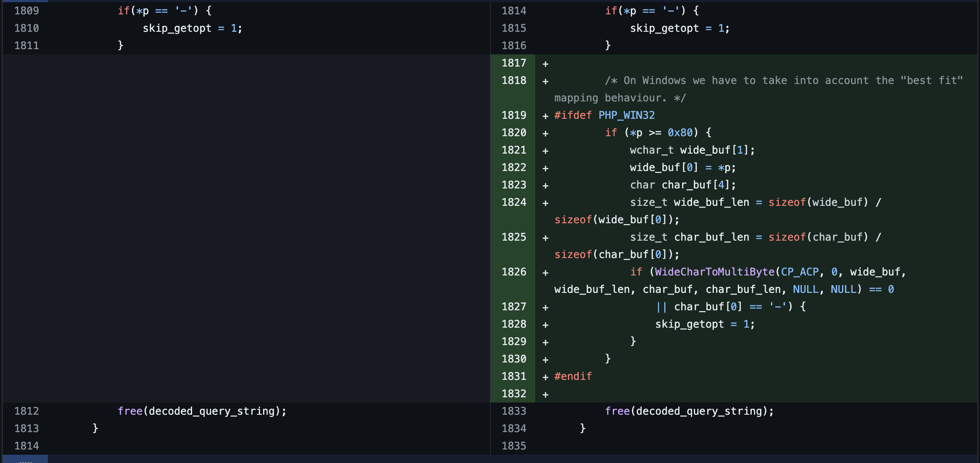
Task: Click added line number 1827
Action: coord(514,307)
